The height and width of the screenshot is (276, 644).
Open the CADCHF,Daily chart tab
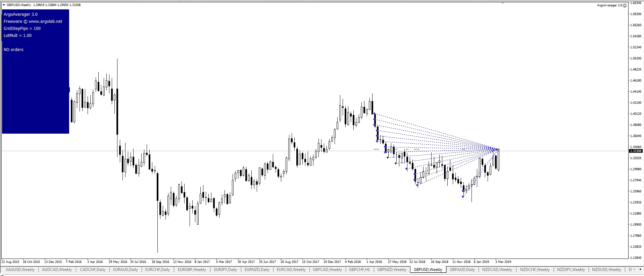pyautogui.click(x=93, y=270)
